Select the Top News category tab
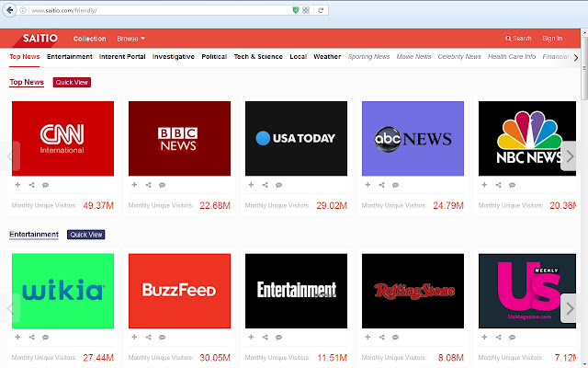Viewport: 588px width, 368px height. [25, 57]
